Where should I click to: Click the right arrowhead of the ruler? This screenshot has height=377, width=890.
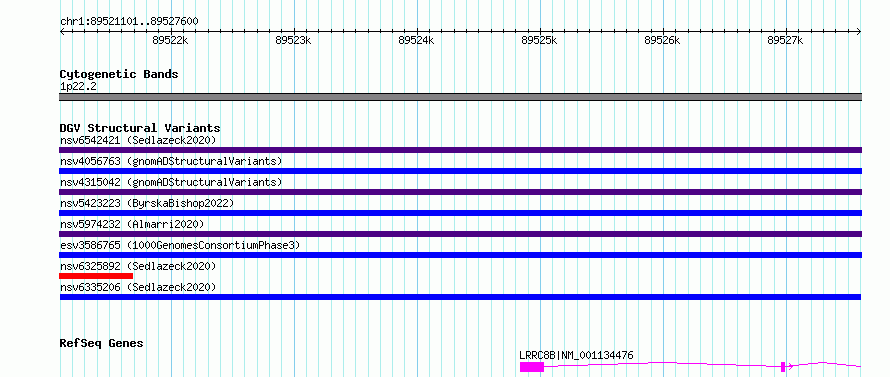coord(859,32)
